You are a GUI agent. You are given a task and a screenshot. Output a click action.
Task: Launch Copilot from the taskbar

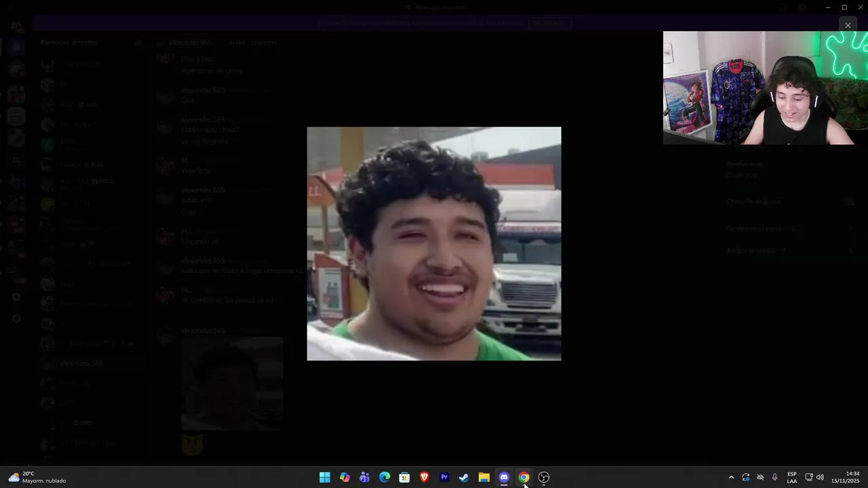[344, 477]
